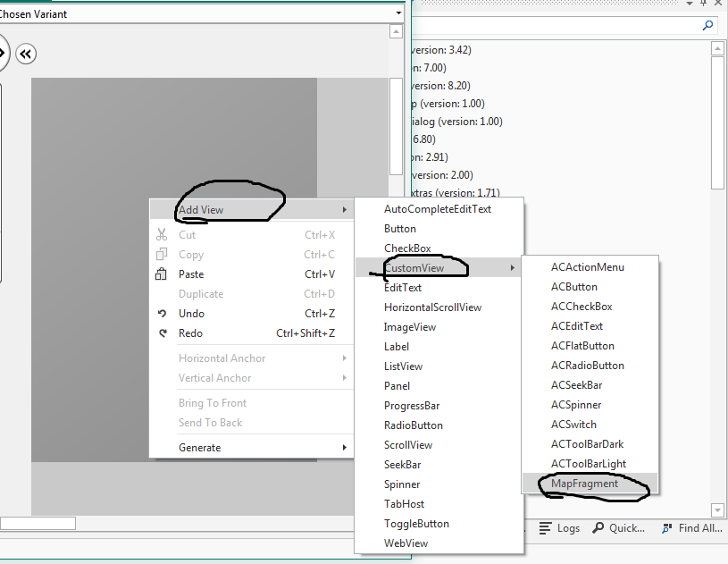Image resolution: width=728 pixels, height=564 pixels.
Task: Add a CheckBox view
Action: click(x=407, y=248)
